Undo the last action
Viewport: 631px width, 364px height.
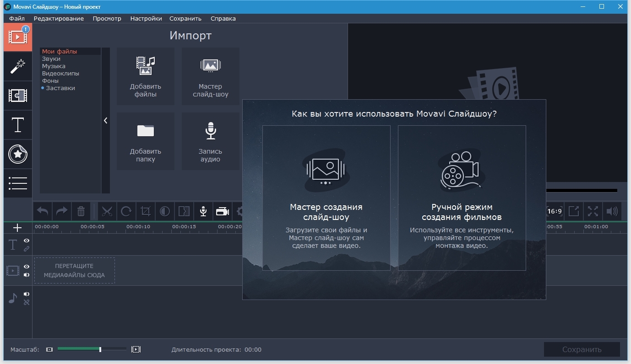pos(43,211)
